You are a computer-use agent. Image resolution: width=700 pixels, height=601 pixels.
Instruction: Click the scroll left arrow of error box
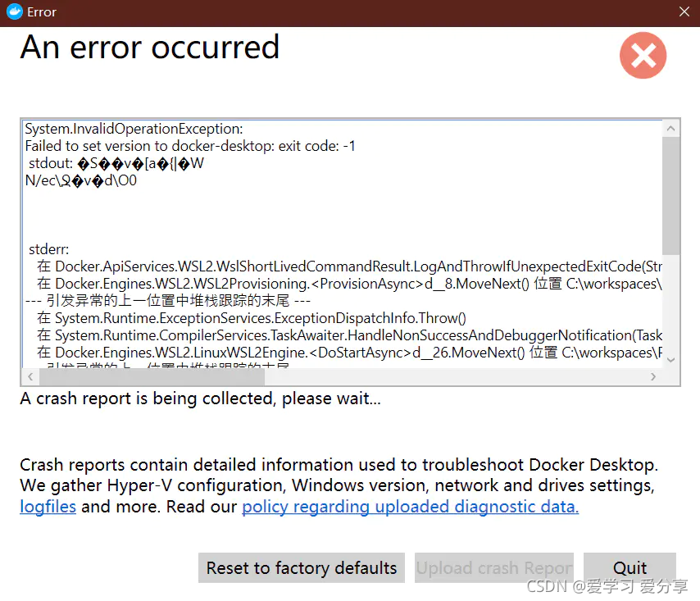(30, 376)
